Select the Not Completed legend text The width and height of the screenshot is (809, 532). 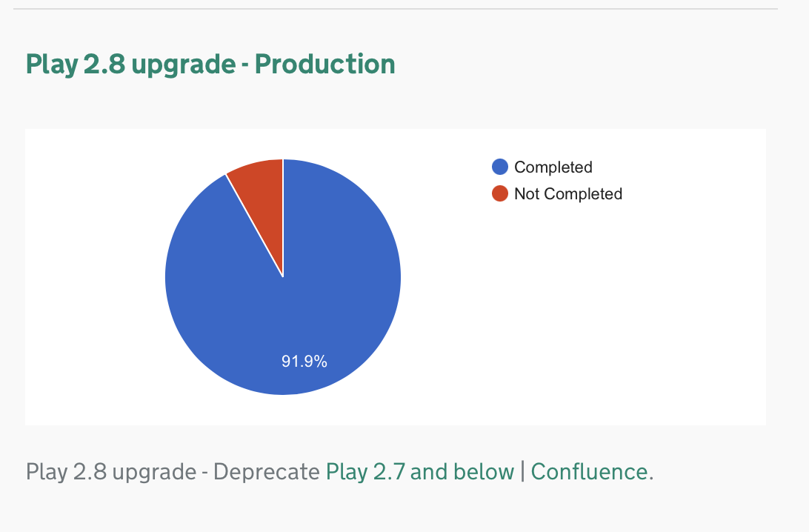pyautogui.click(x=568, y=194)
